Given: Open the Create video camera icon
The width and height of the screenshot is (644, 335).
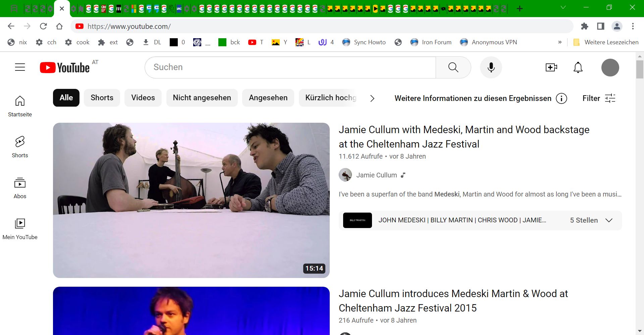Looking at the screenshot, I should [x=551, y=67].
